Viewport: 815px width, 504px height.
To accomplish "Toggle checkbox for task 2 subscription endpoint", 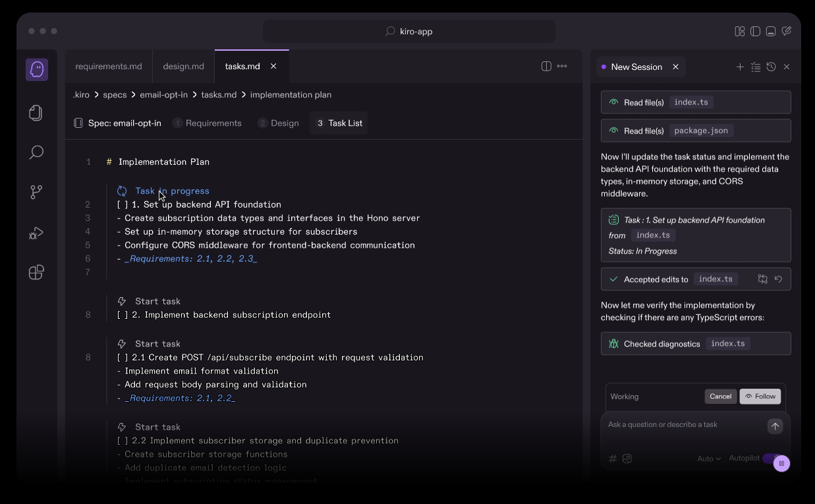I will pos(123,315).
